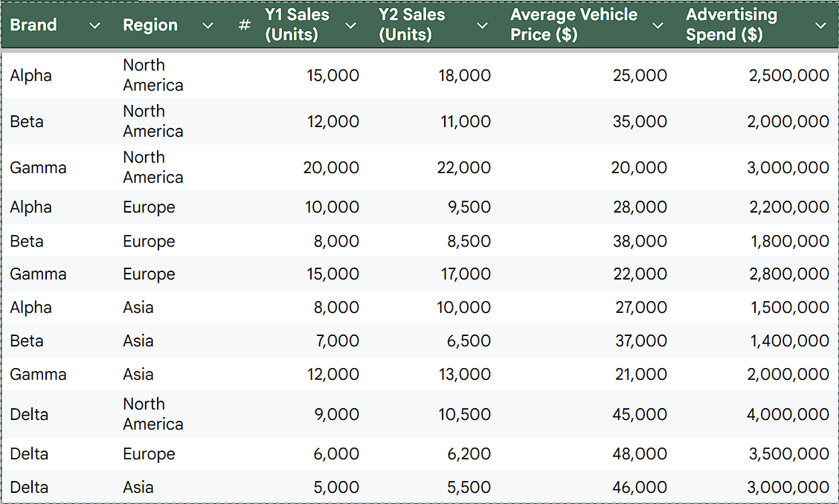Expand the Region column filter chevron
This screenshot has width=839, height=504.
208,25
